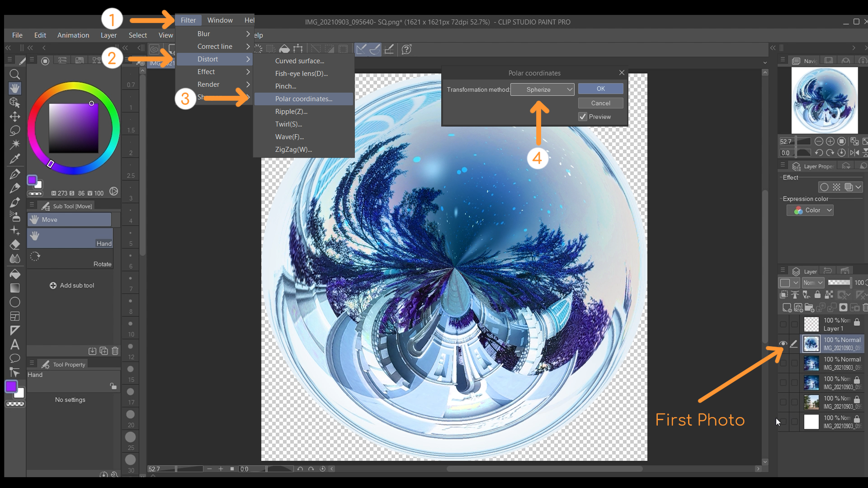This screenshot has height=488, width=868.
Task: Click OK in the Polar coordinates dialog
Action: pos(600,88)
